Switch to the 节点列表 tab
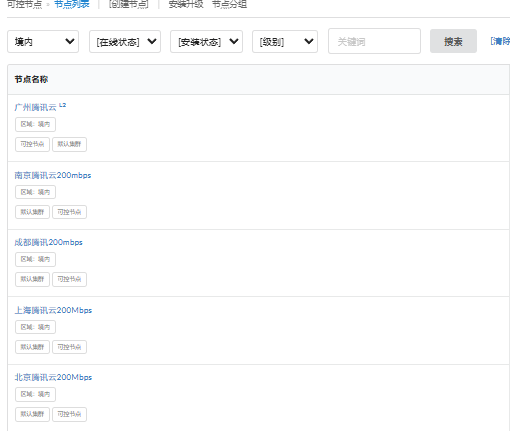 pos(72,4)
